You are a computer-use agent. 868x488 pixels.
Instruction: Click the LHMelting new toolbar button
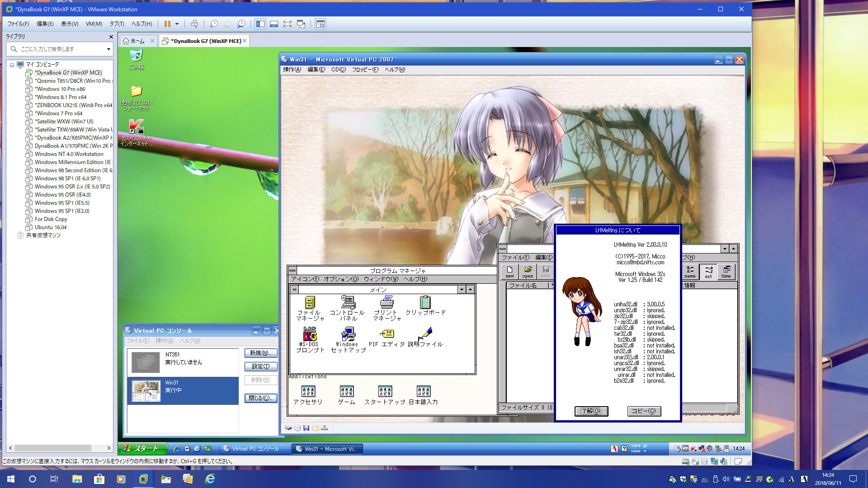pyautogui.click(x=509, y=272)
